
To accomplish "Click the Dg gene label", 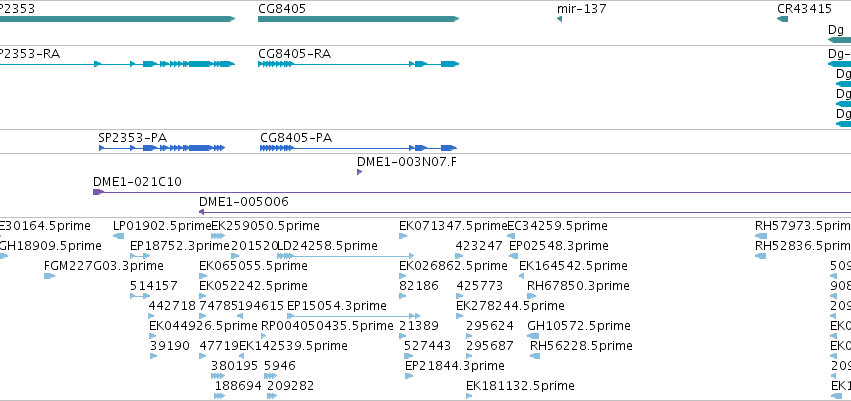I will 836,29.
